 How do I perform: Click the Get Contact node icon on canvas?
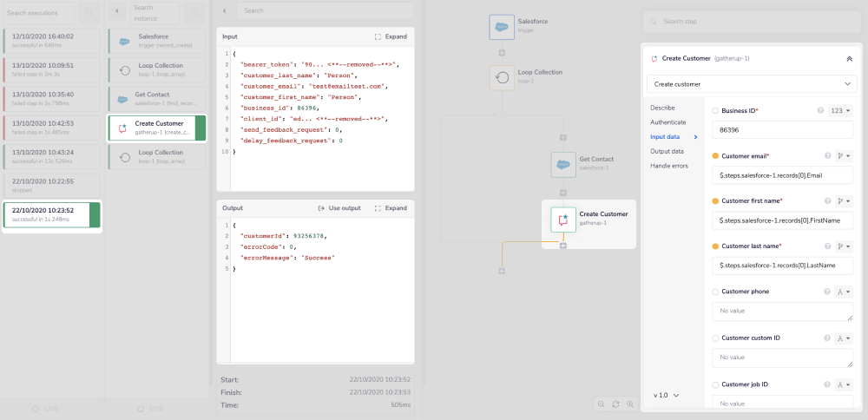click(x=563, y=163)
